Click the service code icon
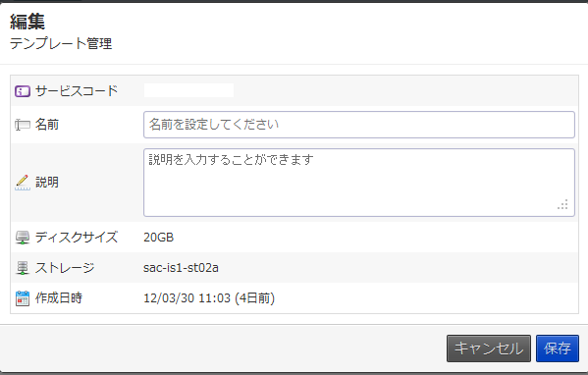Screen dimensions: 588x375 point(23,91)
